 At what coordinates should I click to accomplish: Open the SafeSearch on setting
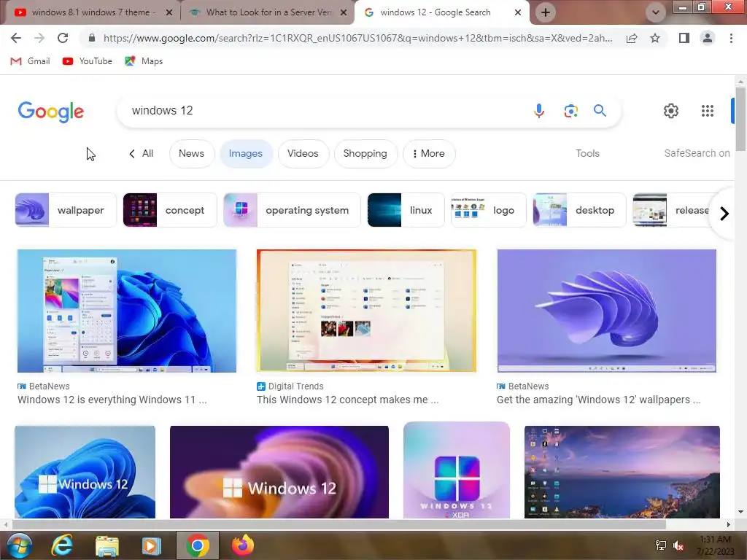click(697, 153)
